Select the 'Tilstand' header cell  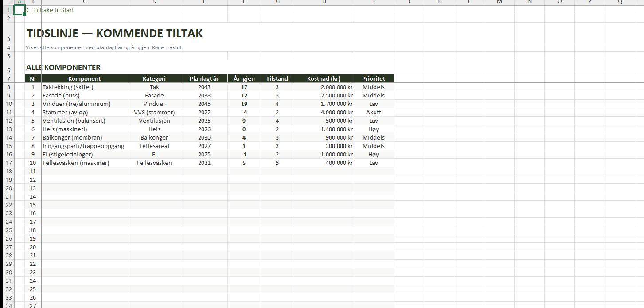click(277, 78)
